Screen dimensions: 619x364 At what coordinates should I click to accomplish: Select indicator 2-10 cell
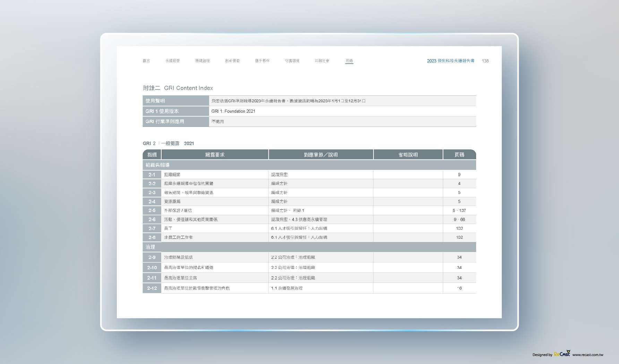click(152, 268)
